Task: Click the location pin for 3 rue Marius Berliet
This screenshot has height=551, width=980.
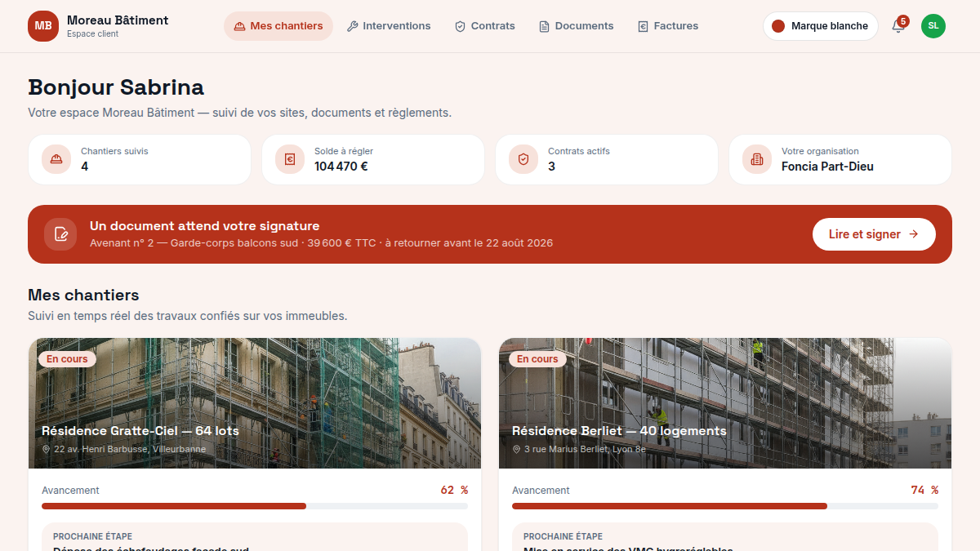Action: click(x=517, y=450)
